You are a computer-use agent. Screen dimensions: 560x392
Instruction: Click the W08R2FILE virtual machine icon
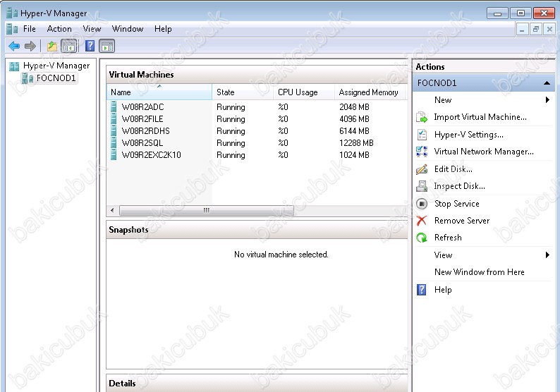point(114,119)
